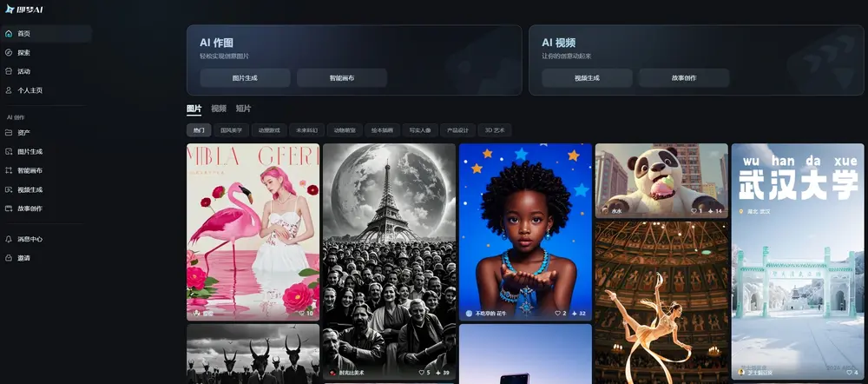Open the 探索 compass icon
The width and height of the screenshot is (868, 384).
9,53
